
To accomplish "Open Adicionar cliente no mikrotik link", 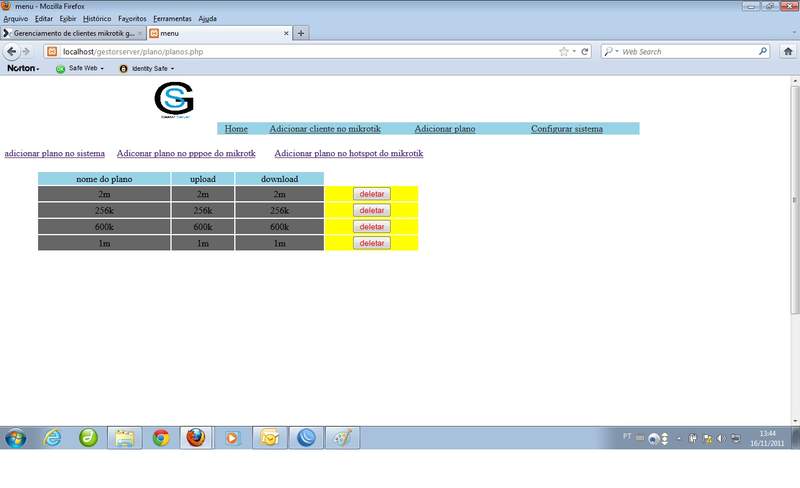I will [x=325, y=129].
